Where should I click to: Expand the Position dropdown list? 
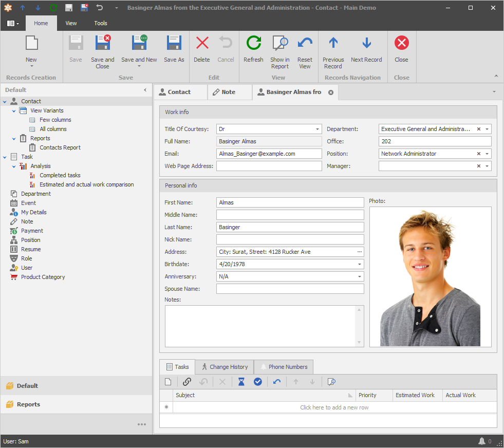[487, 154]
